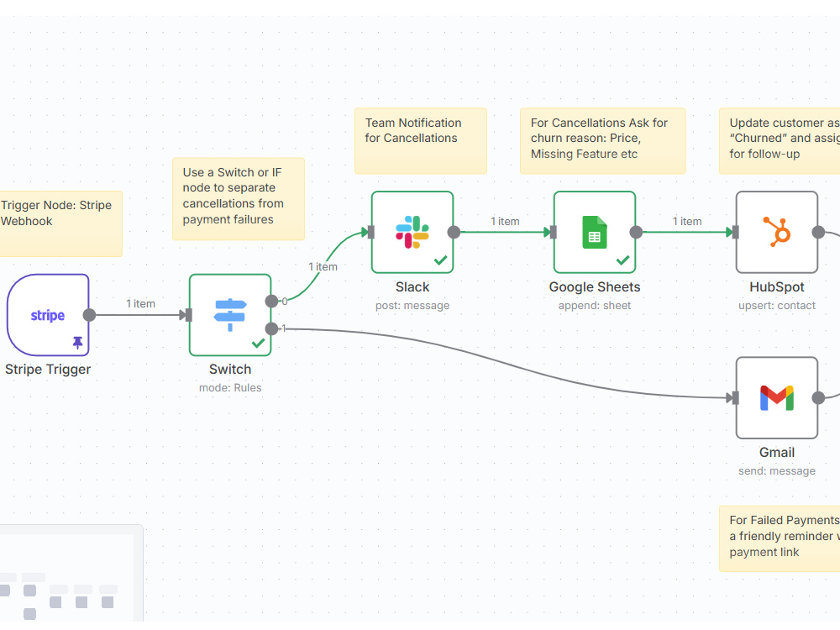840x630 pixels.
Task: Click the 'Switch' node name label
Action: pos(230,369)
